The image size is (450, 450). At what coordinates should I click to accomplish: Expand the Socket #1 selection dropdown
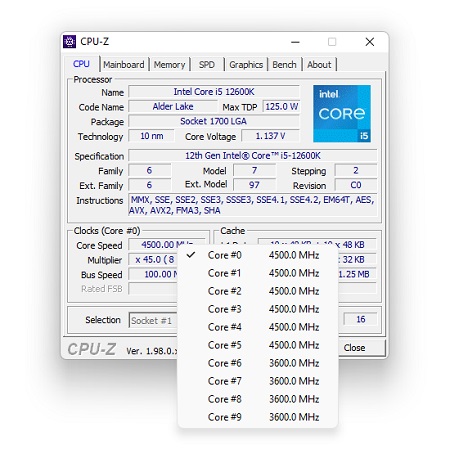point(153,320)
